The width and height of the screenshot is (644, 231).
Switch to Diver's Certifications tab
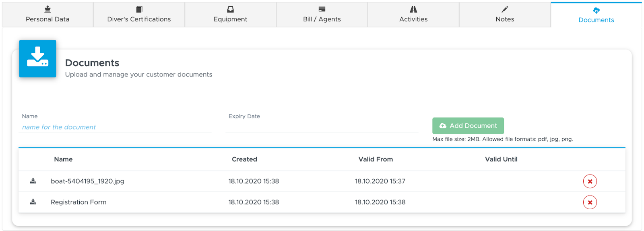[139, 15]
